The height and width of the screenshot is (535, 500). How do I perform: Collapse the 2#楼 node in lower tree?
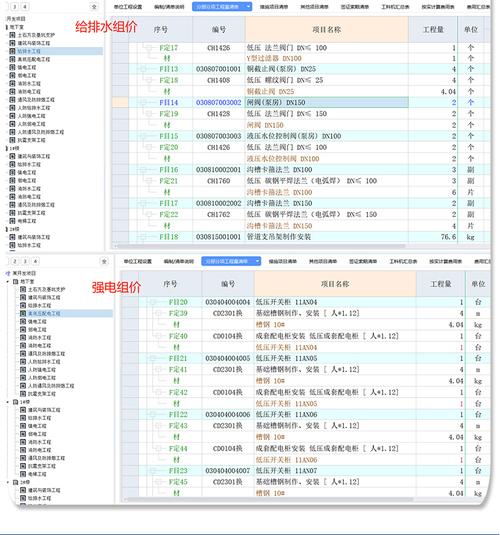click(x=8, y=482)
